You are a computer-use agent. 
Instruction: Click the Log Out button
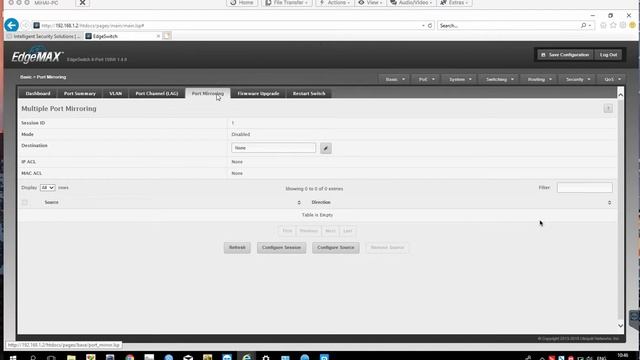[x=609, y=55]
